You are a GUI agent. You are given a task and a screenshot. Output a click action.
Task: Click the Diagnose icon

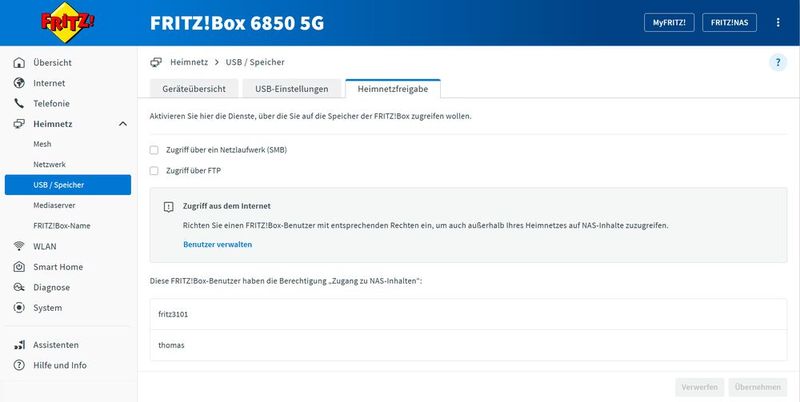[x=19, y=287]
